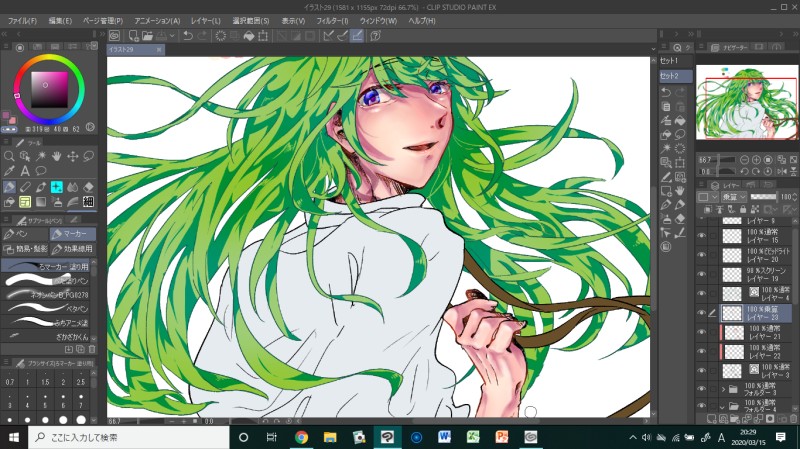Click Undo in the command bar
The width and height of the screenshot is (800, 449).
pyautogui.click(x=188, y=36)
